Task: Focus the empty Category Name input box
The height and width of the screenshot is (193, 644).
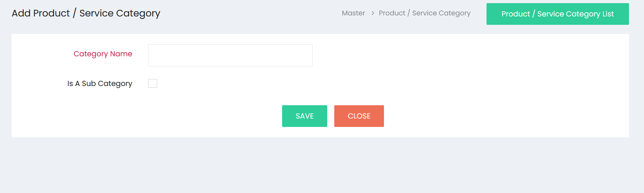Action: pos(230,55)
